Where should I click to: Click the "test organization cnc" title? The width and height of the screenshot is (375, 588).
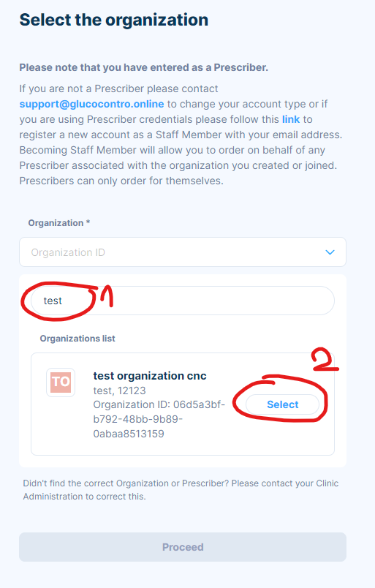150,376
